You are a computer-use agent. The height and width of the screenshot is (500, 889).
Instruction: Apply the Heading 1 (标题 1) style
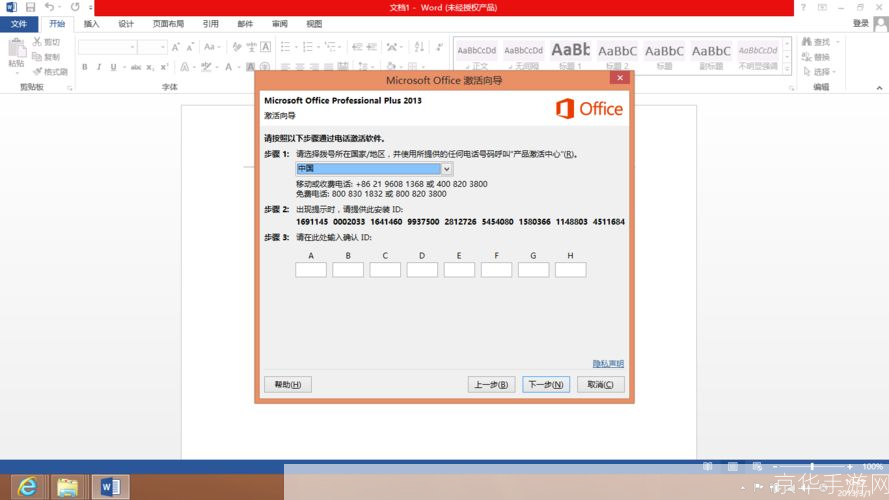(570, 56)
